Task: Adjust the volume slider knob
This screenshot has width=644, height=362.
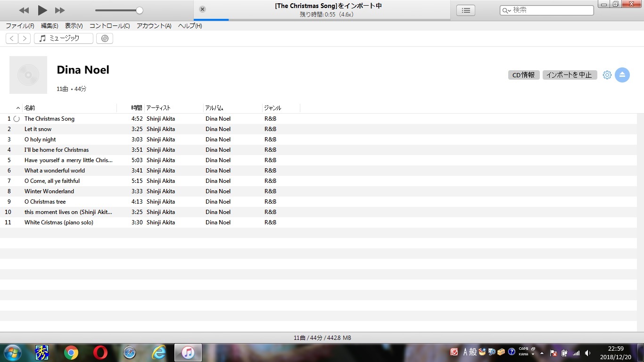Action: tap(139, 10)
